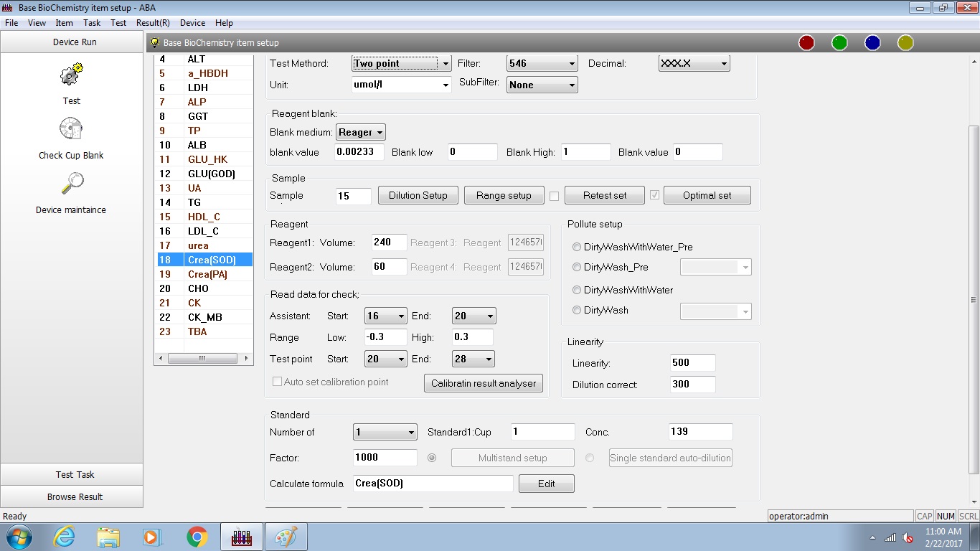Open the Device menu
Viewport: 980px width, 551px height.
(192, 23)
